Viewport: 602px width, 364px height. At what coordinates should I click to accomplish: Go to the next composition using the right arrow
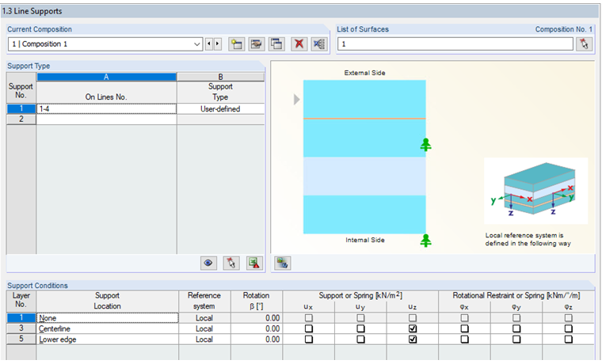218,44
